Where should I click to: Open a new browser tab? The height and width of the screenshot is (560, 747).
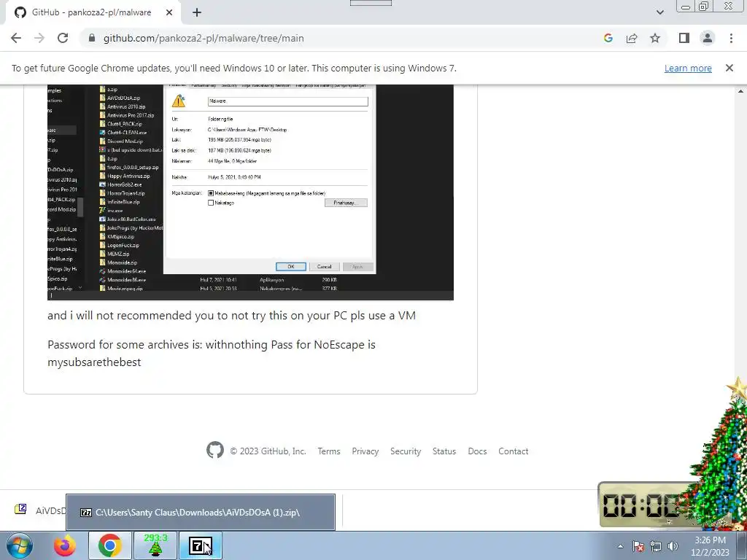point(197,12)
